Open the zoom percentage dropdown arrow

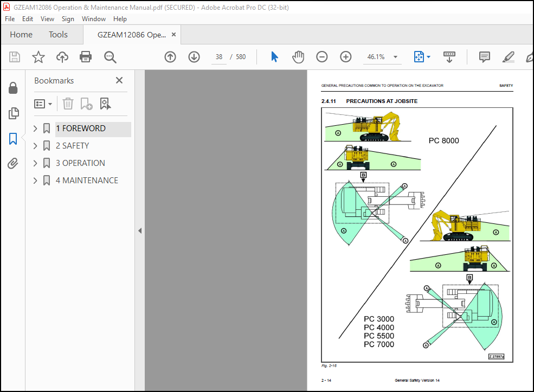[395, 57]
